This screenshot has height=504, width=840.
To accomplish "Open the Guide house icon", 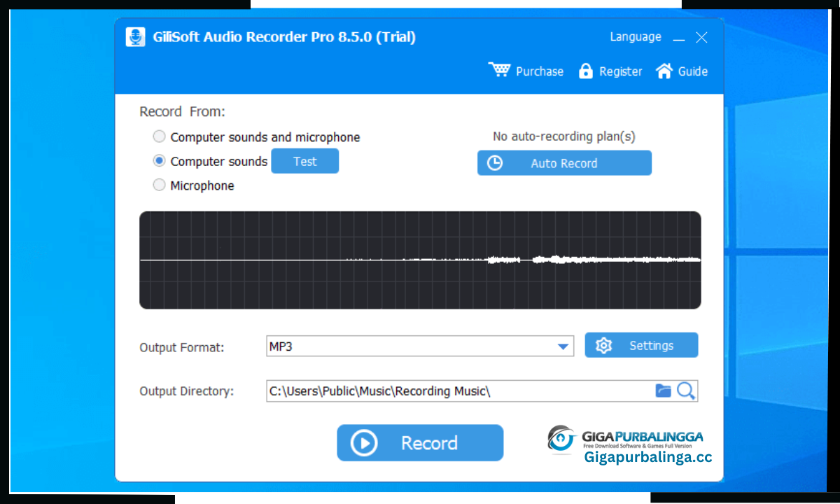I will click(x=664, y=71).
